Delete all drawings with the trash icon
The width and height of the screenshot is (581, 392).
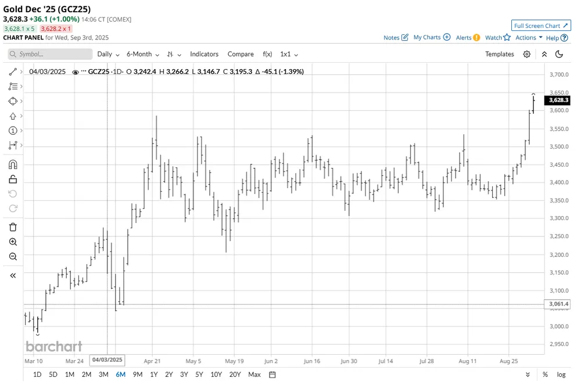(x=13, y=226)
